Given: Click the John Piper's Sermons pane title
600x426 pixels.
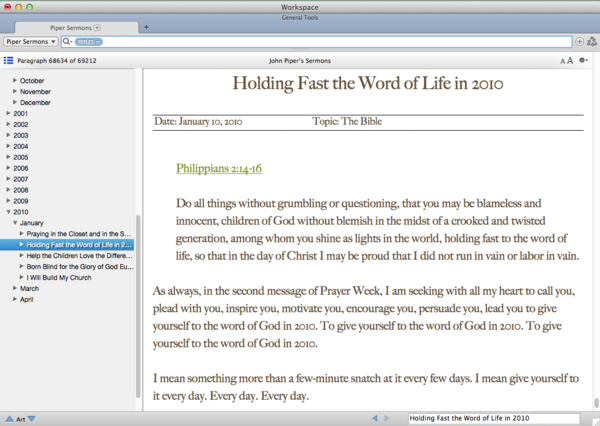Looking at the screenshot, I should click(x=300, y=60).
